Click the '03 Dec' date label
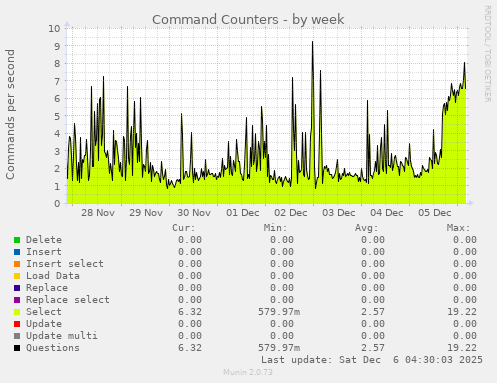The height and width of the screenshot is (383, 497). coord(339,213)
